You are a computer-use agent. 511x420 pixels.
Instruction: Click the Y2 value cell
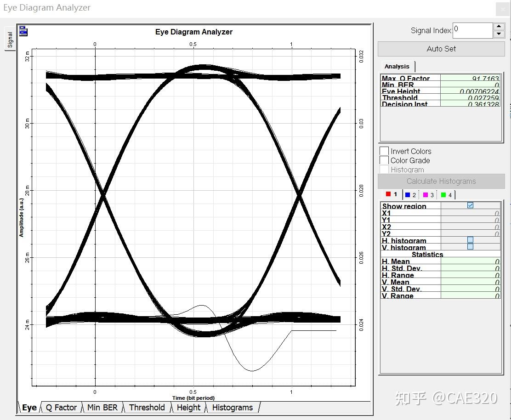tap(470, 233)
